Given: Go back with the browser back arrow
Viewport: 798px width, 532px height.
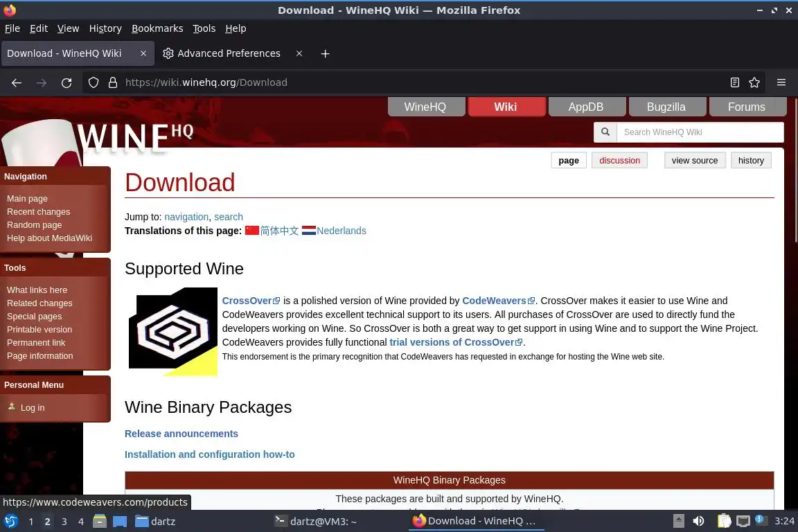Looking at the screenshot, I should click(17, 82).
